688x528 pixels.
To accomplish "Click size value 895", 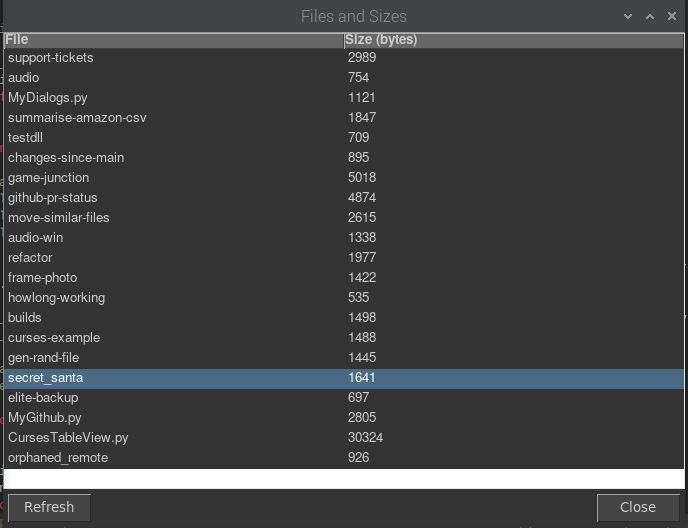I will (x=358, y=158).
